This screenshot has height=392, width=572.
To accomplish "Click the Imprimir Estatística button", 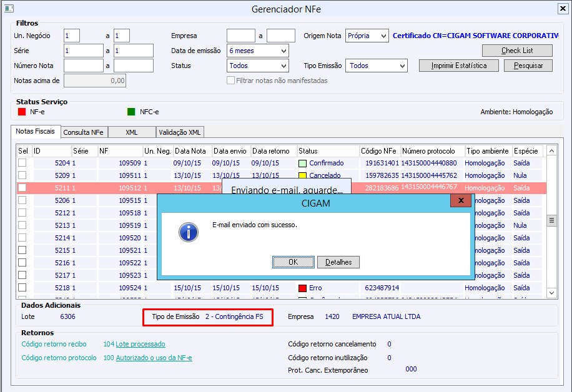I will [x=458, y=66].
